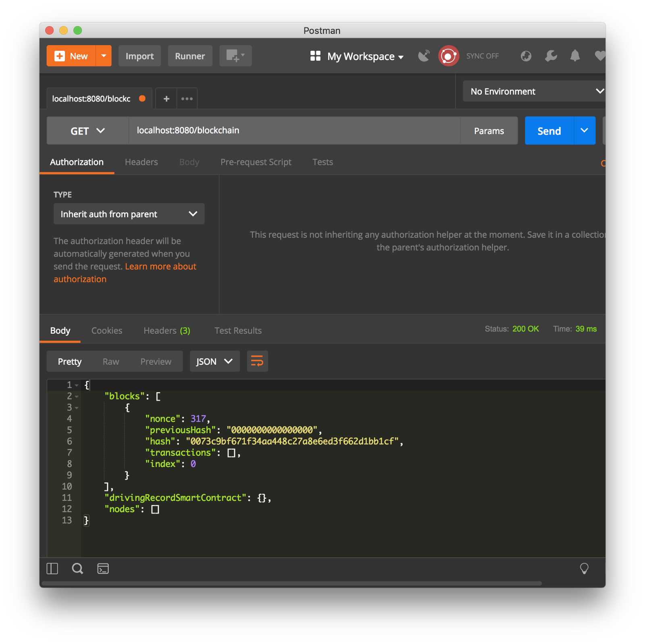Click the interceptor satellite icon
Screen dimensions: 645x644
coord(424,56)
